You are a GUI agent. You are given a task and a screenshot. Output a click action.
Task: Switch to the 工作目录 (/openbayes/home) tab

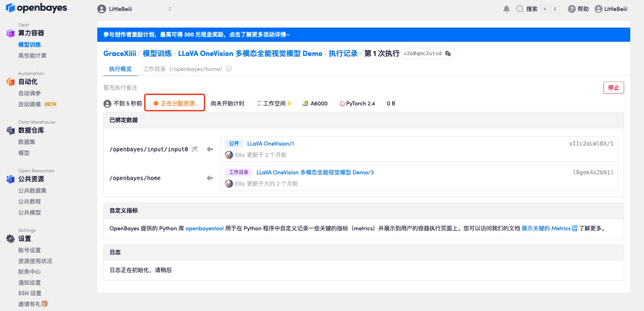(183, 69)
